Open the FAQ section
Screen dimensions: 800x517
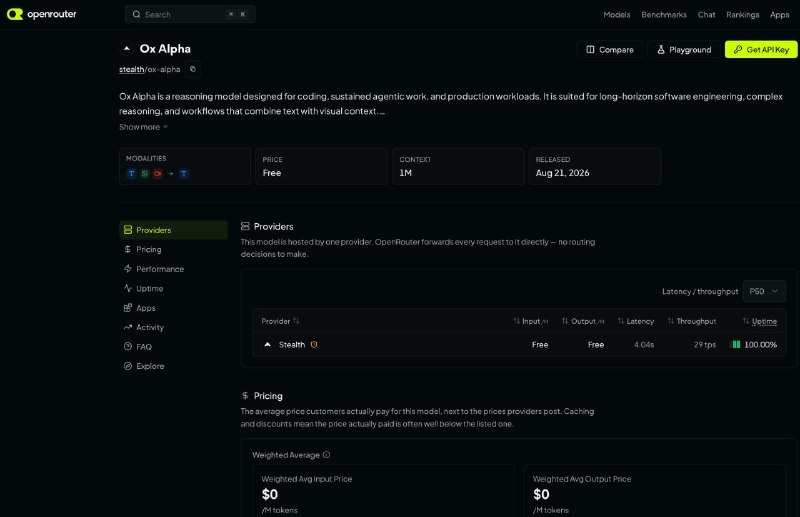pos(173,347)
